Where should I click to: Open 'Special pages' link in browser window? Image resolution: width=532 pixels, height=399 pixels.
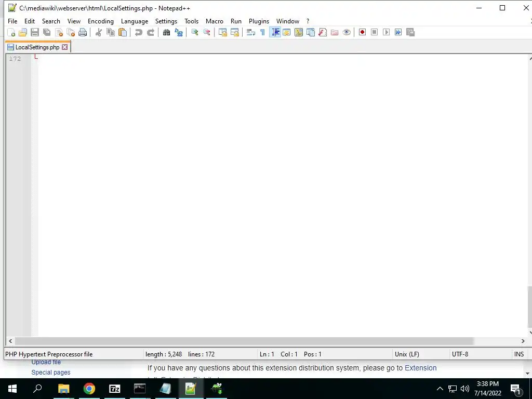click(51, 372)
